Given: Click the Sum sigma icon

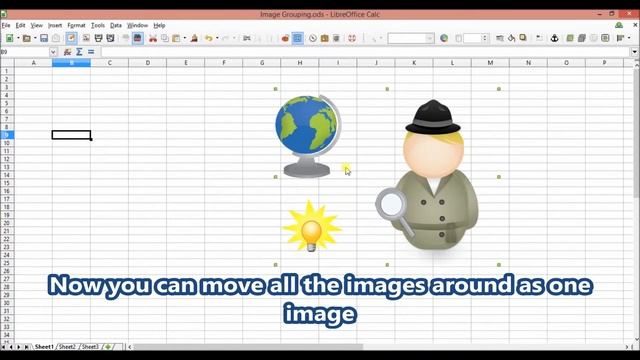Looking at the screenshot, I should tap(79, 52).
